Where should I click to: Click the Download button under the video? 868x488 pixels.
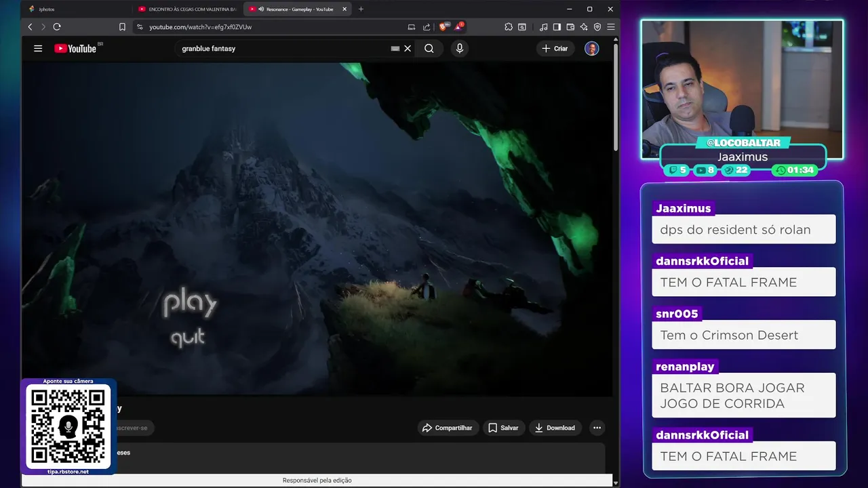(555, 428)
